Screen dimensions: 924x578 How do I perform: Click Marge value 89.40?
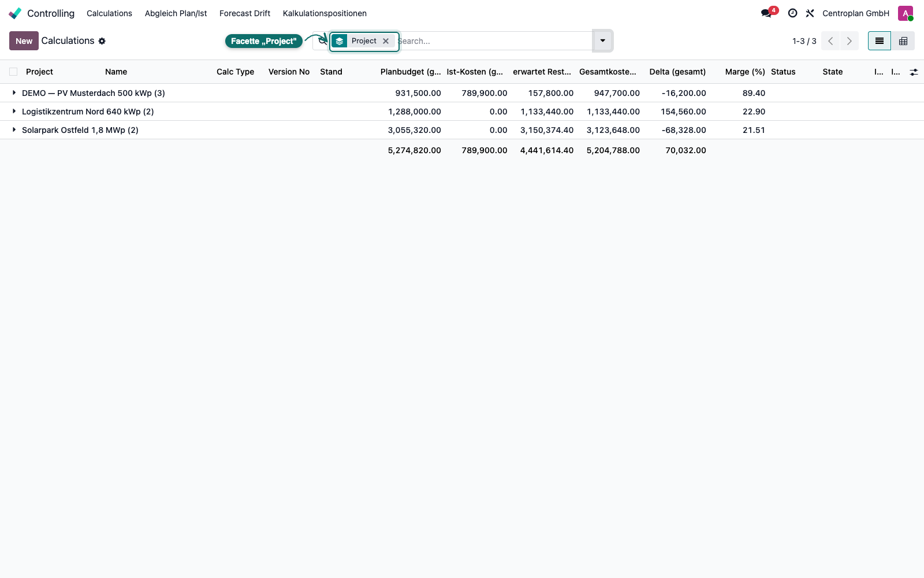pyautogui.click(x=754, y=93)
